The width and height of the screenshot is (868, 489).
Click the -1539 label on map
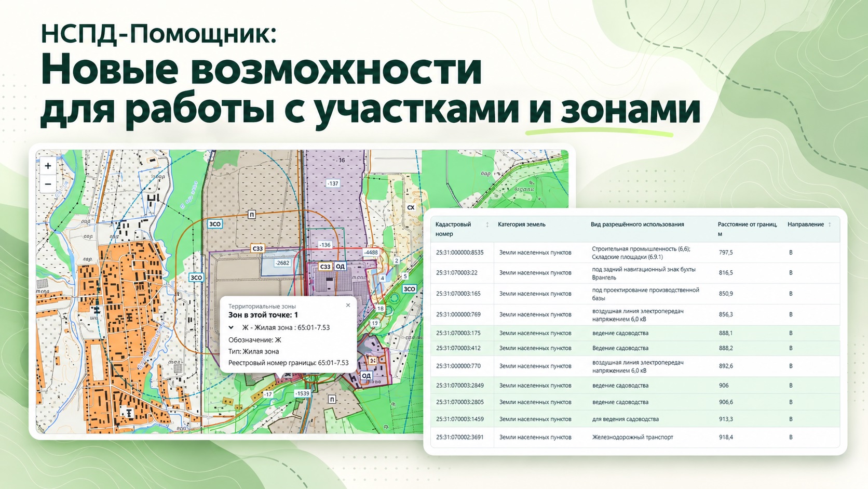click(x=302, y=393)
